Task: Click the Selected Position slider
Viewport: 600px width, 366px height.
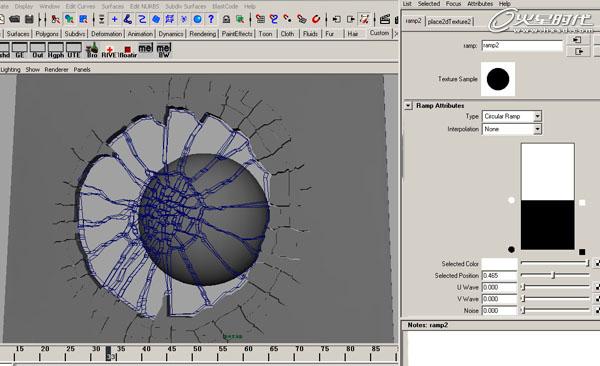Action: (554, 275)
